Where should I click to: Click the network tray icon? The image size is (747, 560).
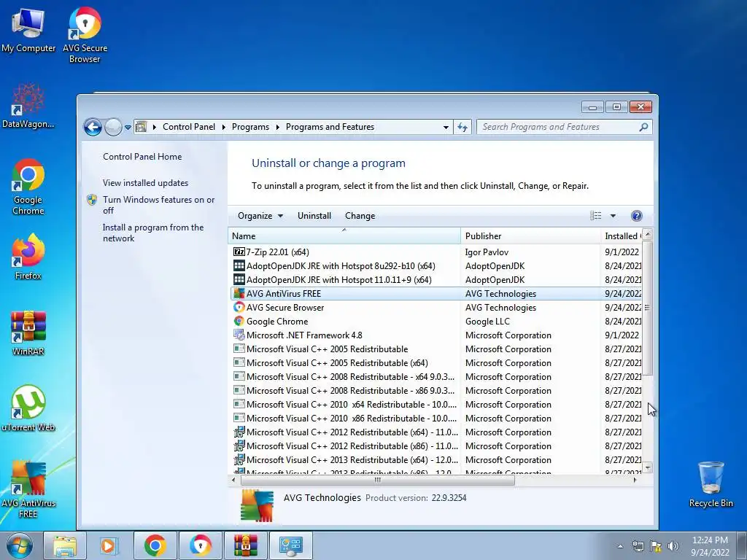(638, 546)
